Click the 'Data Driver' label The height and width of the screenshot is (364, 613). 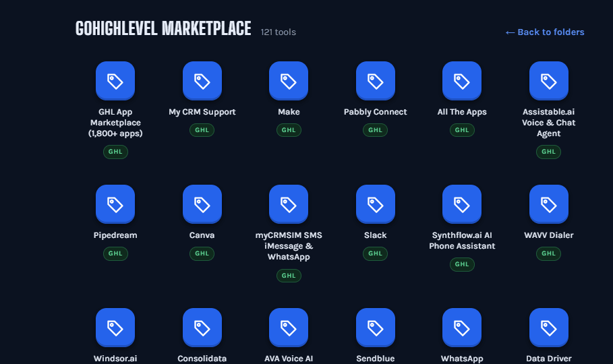548,359
